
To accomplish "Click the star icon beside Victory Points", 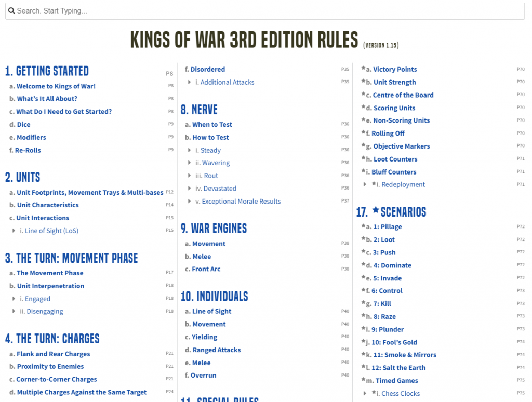I will click(363, 69).
